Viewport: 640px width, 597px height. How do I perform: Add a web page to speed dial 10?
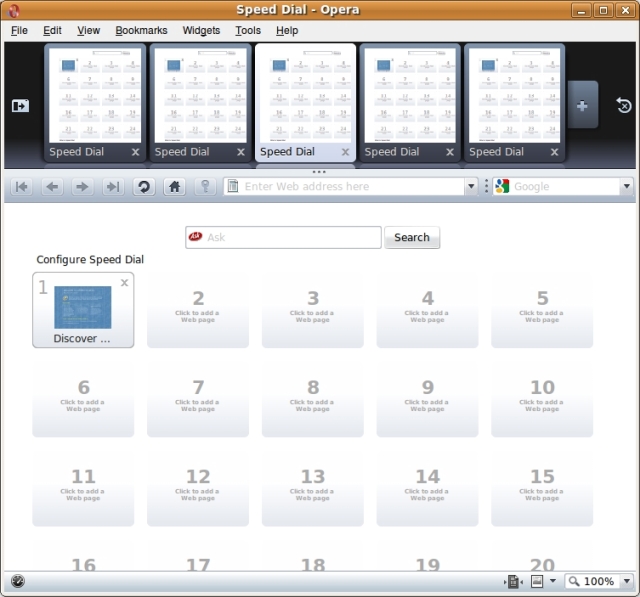coord(542,400)
